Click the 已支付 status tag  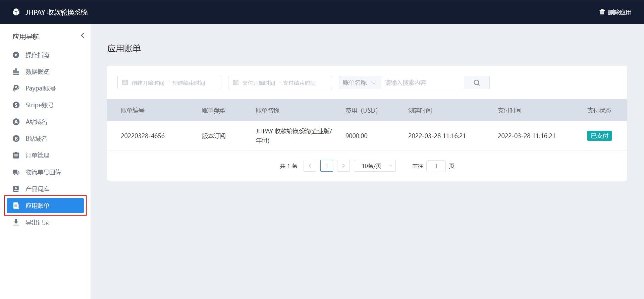click(599, 136)
